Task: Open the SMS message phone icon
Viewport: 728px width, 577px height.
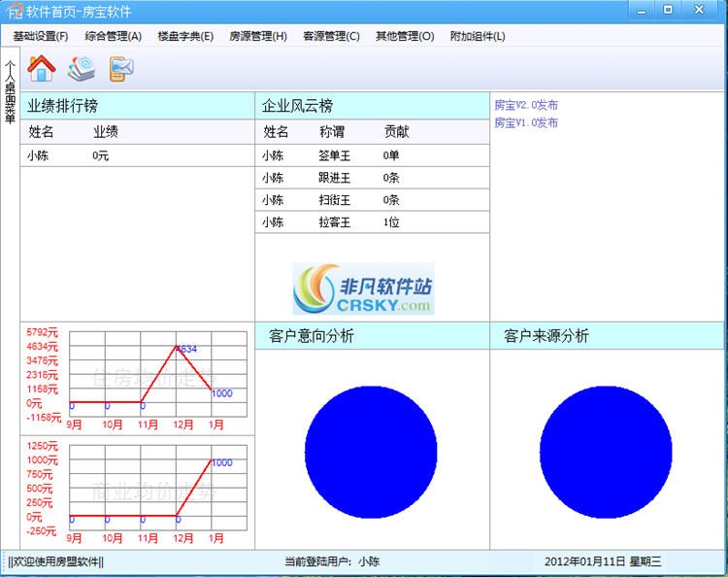Action: point(121,69)
